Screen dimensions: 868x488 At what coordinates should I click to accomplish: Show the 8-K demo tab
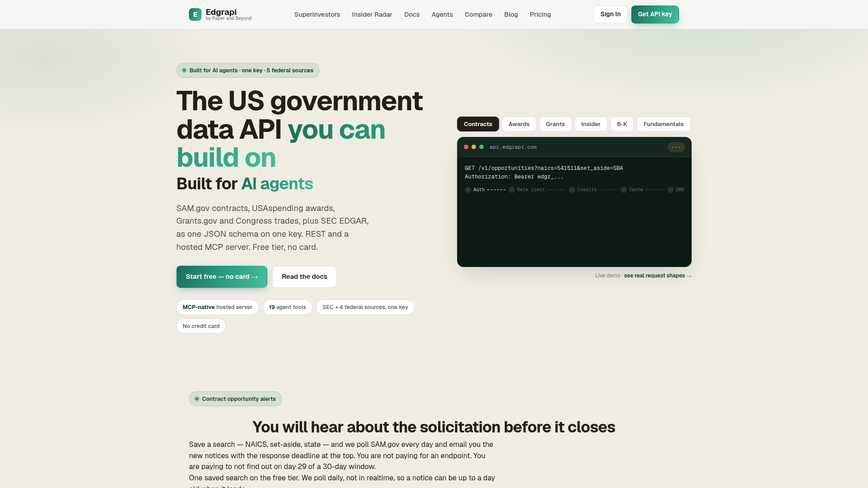[622, 124]
